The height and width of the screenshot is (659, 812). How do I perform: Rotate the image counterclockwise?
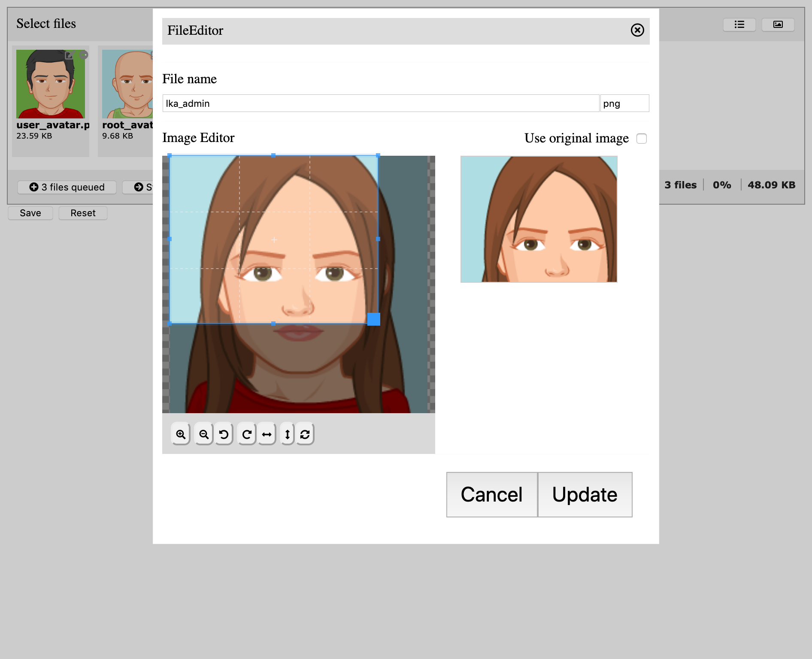[x=224, y=434]
